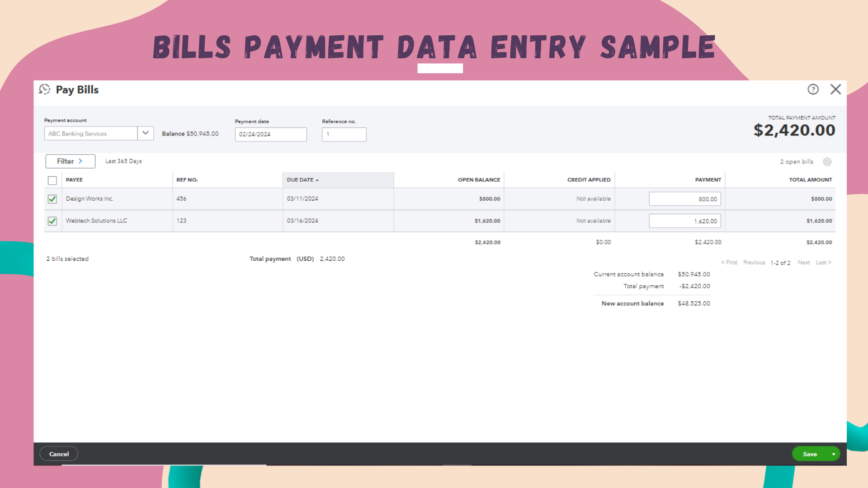This screenshot has height=488, width=868.
Task: Click the Payment date field
Action: click(270, 135)
